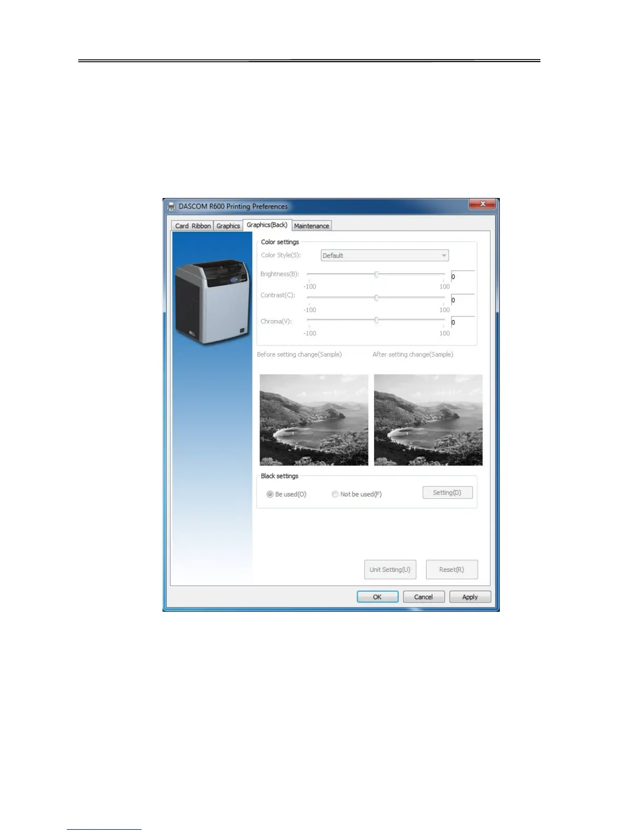Close the DASCOM R600 Printing Preferences dialog
The image size is (644, 834).
(483, 204)
